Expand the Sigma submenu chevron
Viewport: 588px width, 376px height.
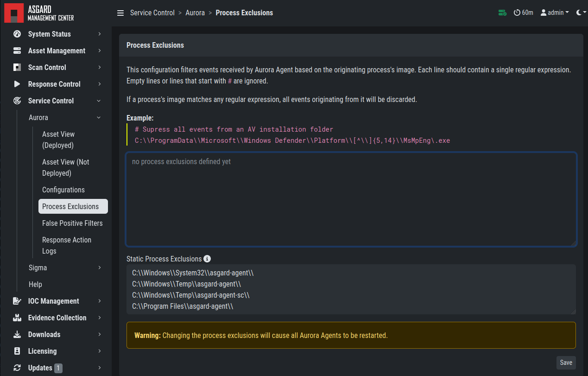[99, 268]
